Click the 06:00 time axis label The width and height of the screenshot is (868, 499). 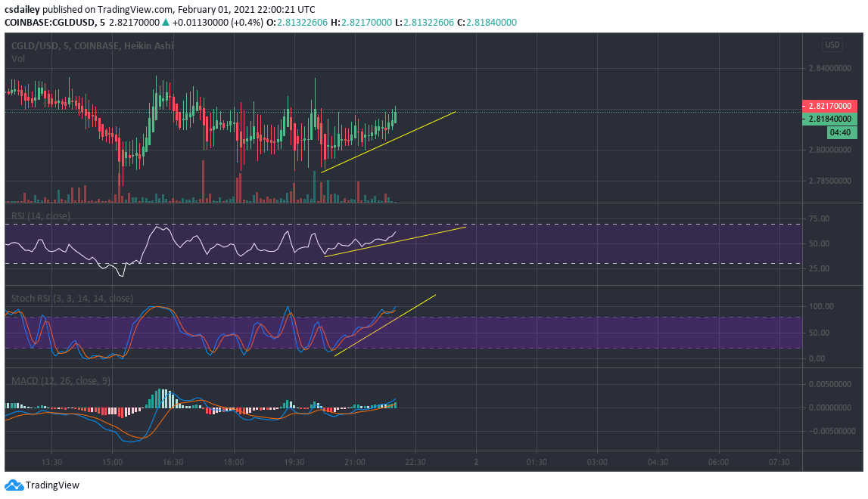[718, 462]
